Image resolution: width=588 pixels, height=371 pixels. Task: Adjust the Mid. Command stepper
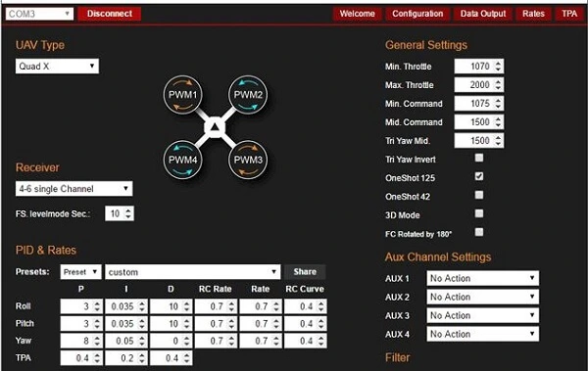click(498, 122)
